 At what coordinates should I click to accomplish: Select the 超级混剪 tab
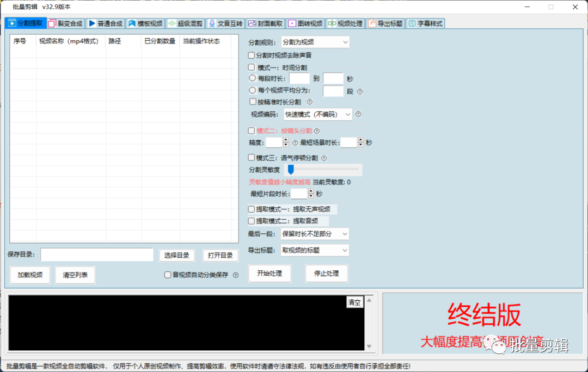(x=186, y=23)
